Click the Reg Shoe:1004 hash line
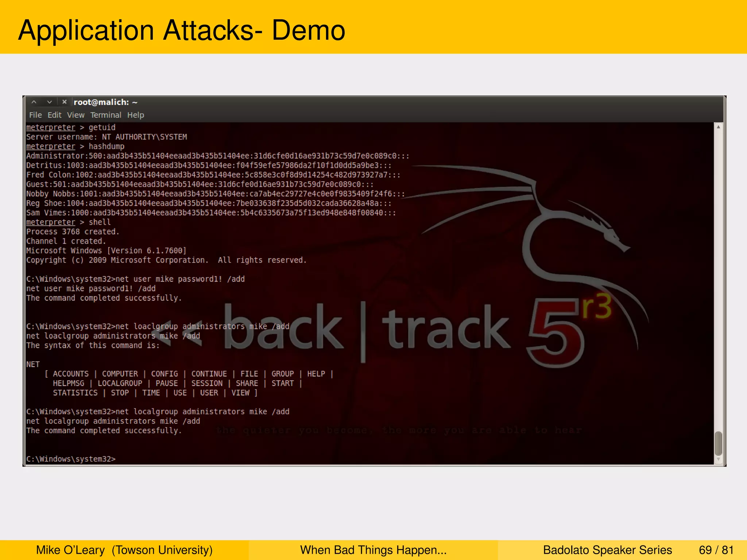The height and width of the screenshot is (560, 747). coord(209,203)
